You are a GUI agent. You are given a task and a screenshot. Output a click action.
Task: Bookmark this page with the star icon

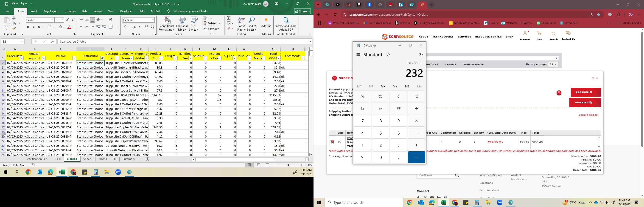tap(599, 14)
